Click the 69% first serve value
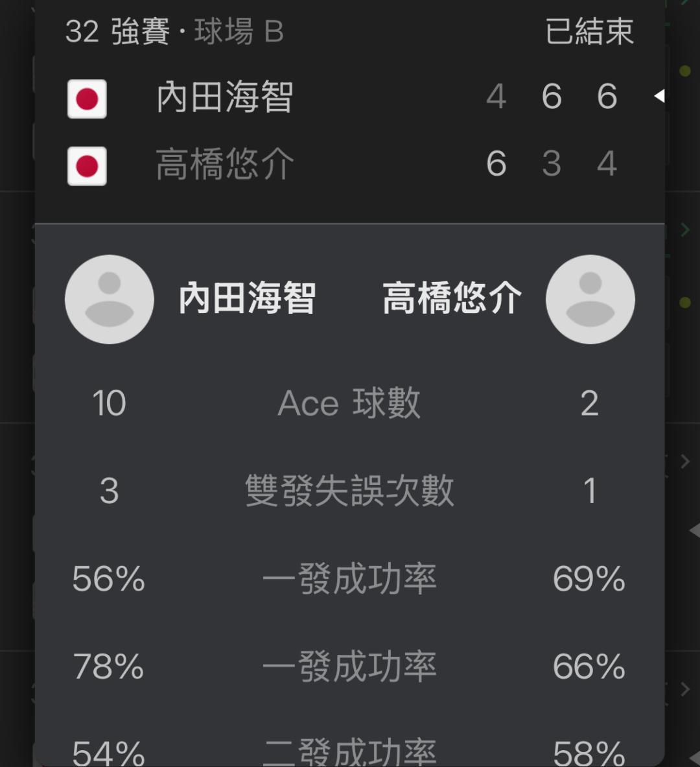This screenshot has width=700, height=767. click(589, 579)
